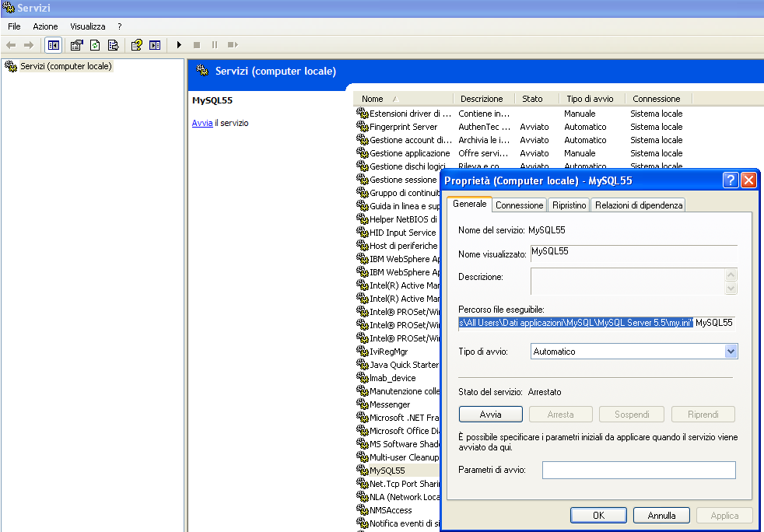The width and height of the screenshot is (764, 532).
Task: Click Manuale in the Estensioni driver row
Action: [580, 114]
